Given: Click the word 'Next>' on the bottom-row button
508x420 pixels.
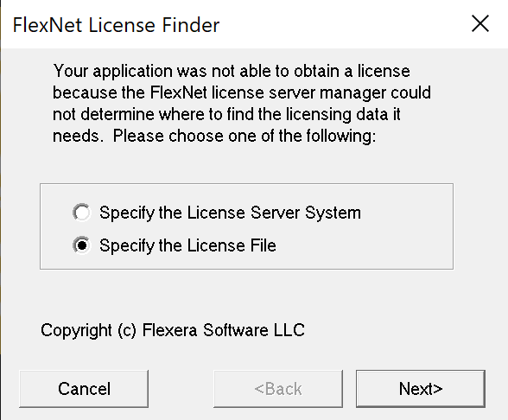Looking at the screenshot, I should point(421,389).
